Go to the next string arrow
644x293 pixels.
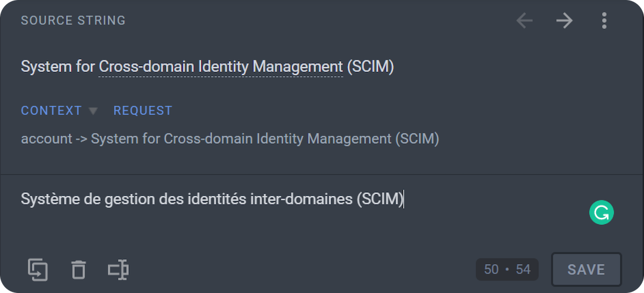[564, 21]
